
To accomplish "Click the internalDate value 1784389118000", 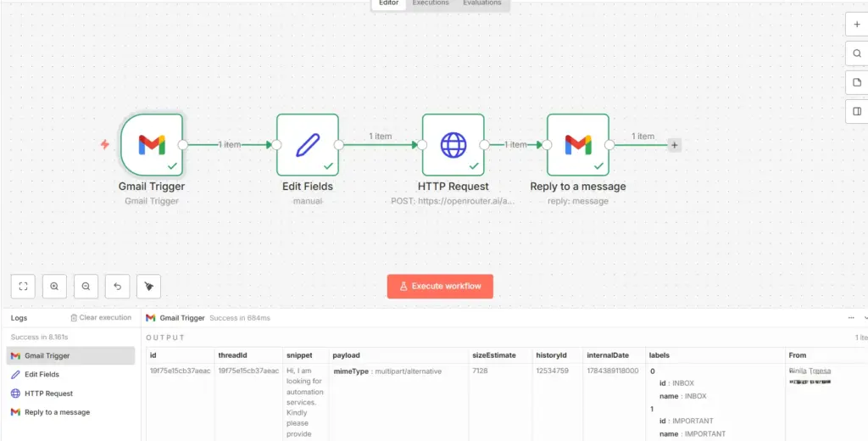I will pyautogui.click(x=613, y=371).
